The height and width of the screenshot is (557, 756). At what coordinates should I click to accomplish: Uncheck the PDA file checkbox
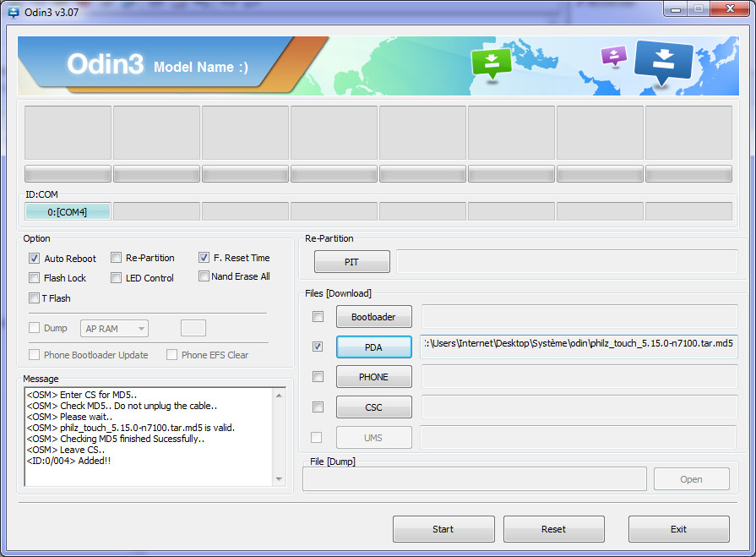pos(318,347)
